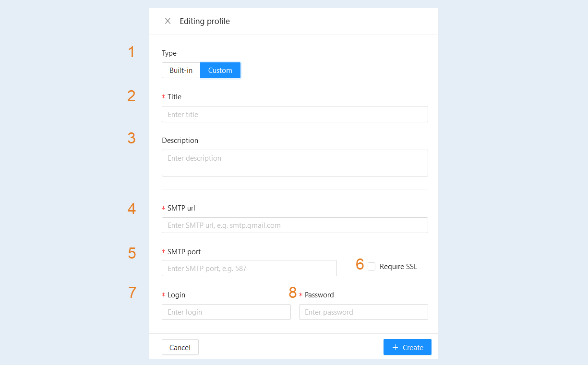This screenshot has width=588, height=365.
Task: Create the profile with the Create button
Action: [x=408, y=347]
